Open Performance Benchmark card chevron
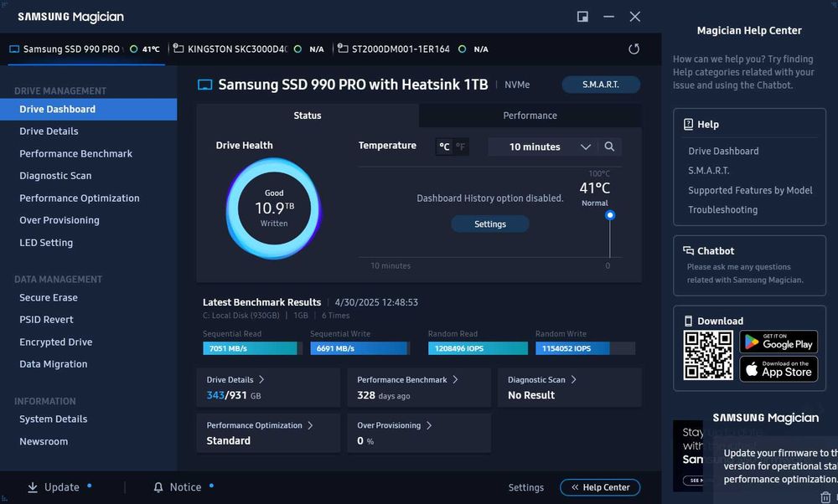The height and width of the screenshot is (504, 838). [x=455, y=379]
